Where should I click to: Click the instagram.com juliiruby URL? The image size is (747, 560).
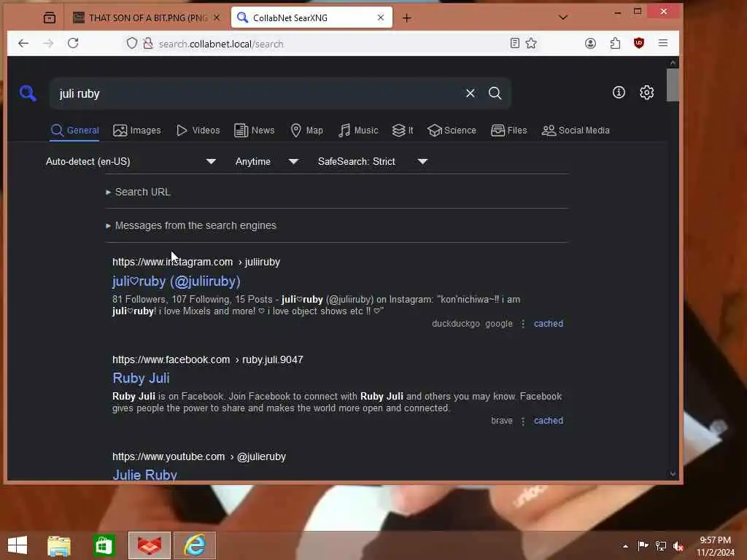pyautogui.click(x=196, y=262)
